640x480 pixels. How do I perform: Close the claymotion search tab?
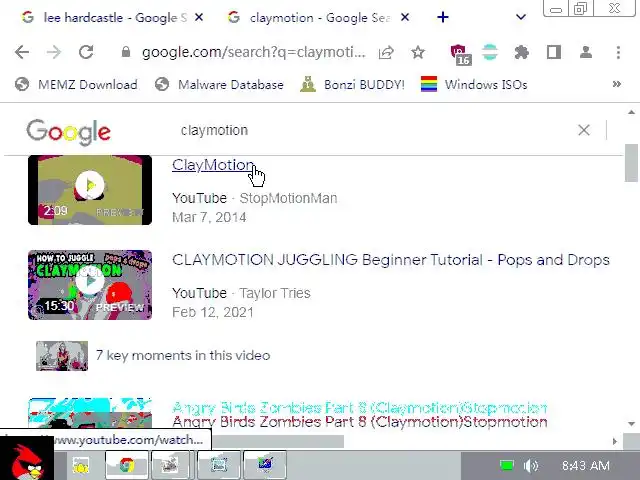(404, 17)
